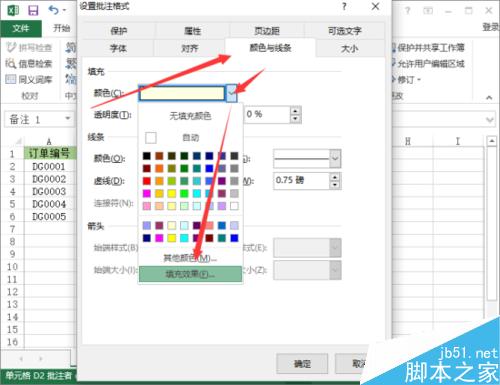Increase transparency with the up spinner
Image resolution: width=500 pixels, height=385 pixels.
point(295,111)
